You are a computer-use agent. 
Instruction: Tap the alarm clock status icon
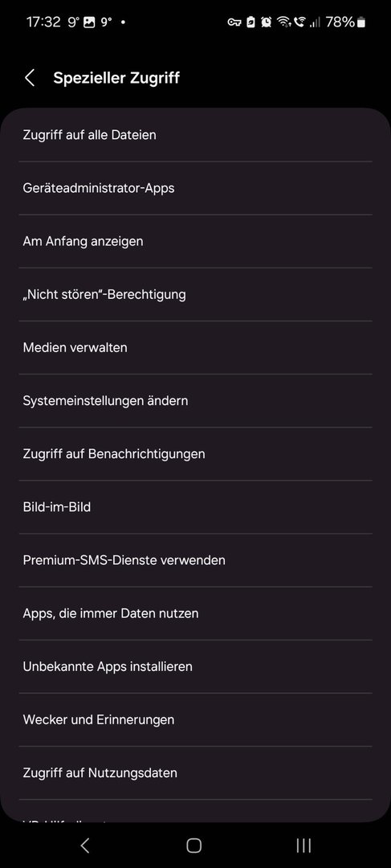click(x=266, y=23)
